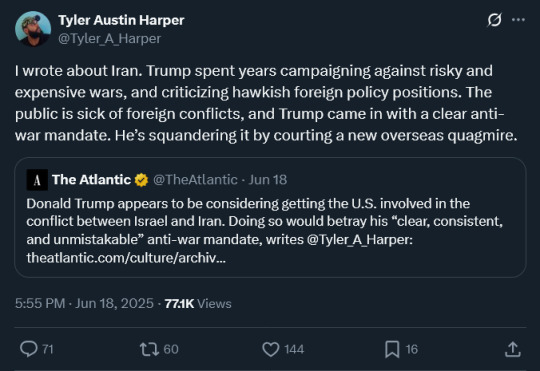Open the three-dot more options menu

click(518, 20)
